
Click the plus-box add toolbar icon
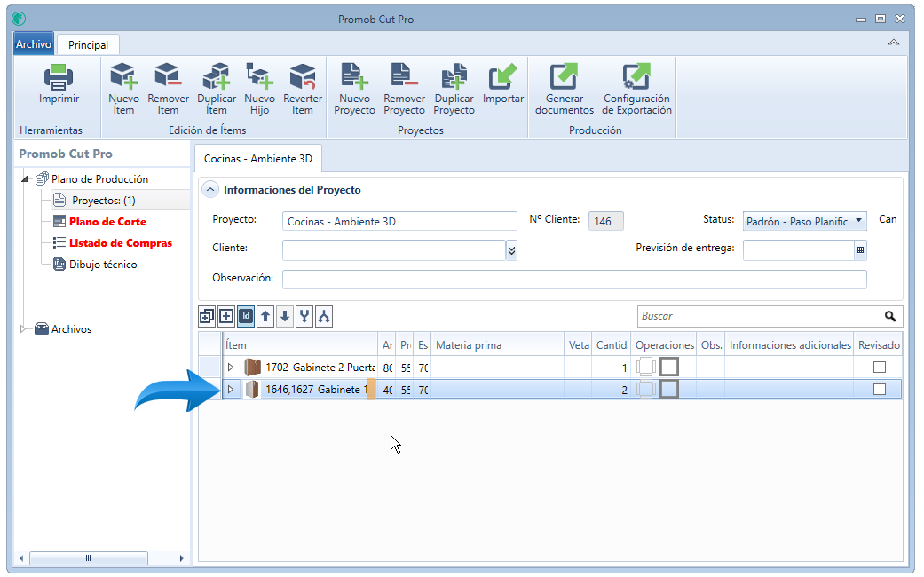(x=226, y=317)
